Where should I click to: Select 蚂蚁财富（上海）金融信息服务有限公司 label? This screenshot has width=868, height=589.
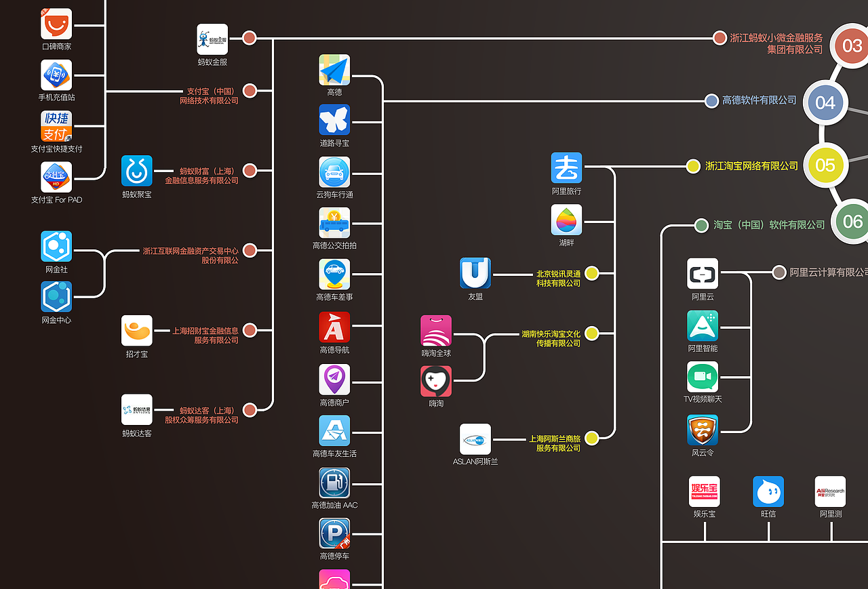point(201,176)
